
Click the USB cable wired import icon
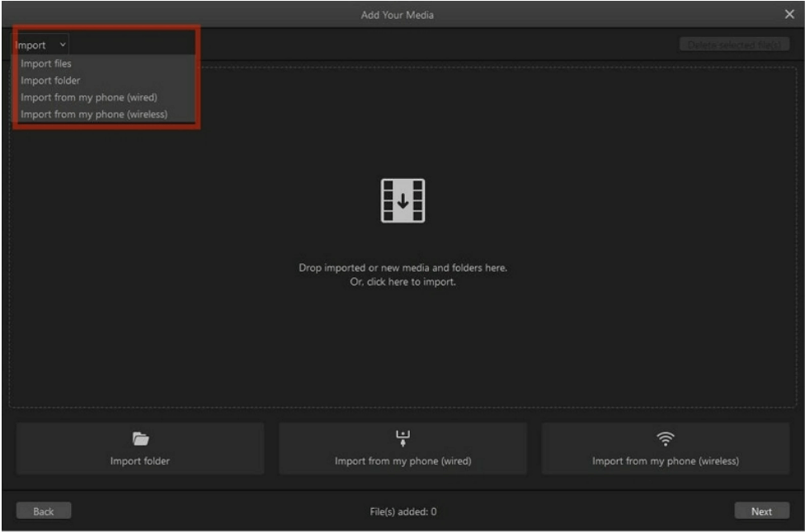pyautogui.click(x=403, y=439)
